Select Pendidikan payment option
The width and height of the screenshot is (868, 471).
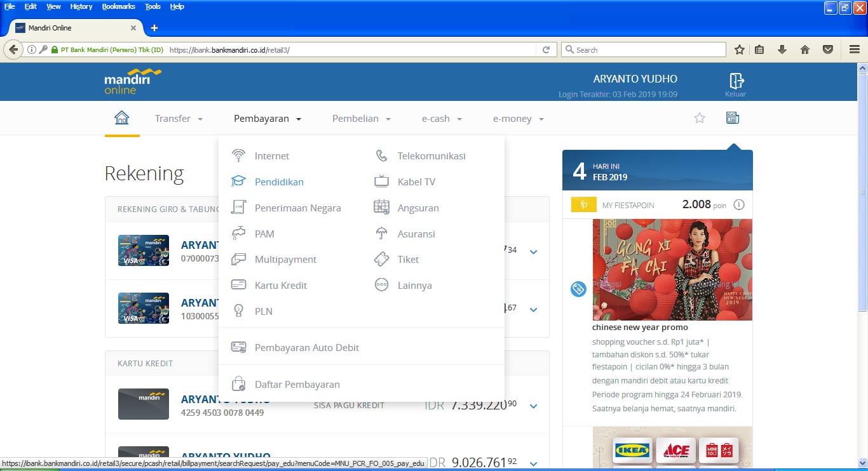(x=279, y=182)
